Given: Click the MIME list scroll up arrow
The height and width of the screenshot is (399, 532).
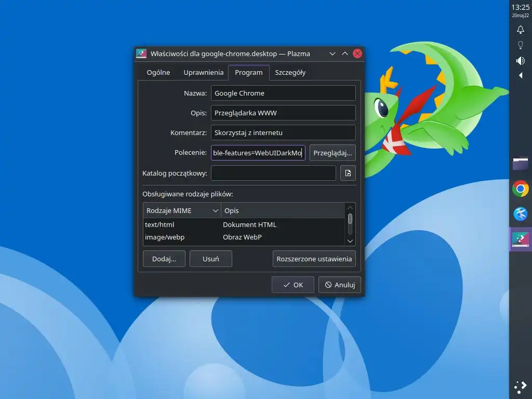Looking at the screenshot, I should (350, 208).
